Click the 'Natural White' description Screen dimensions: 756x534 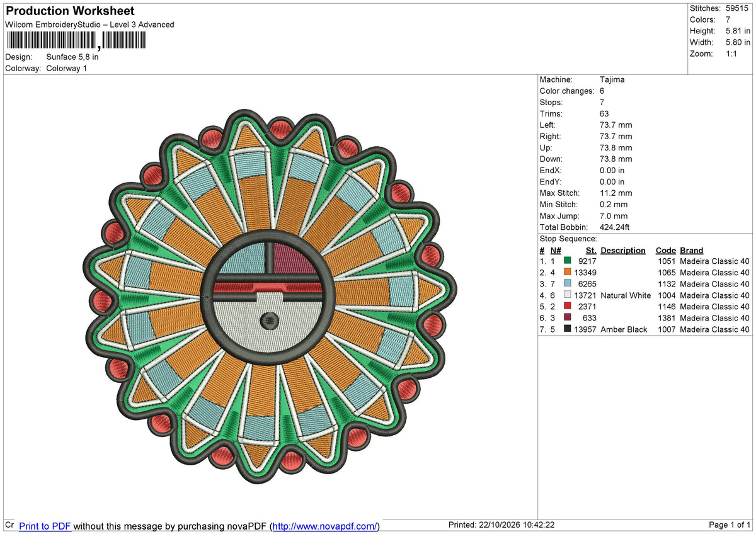(626, 295)
